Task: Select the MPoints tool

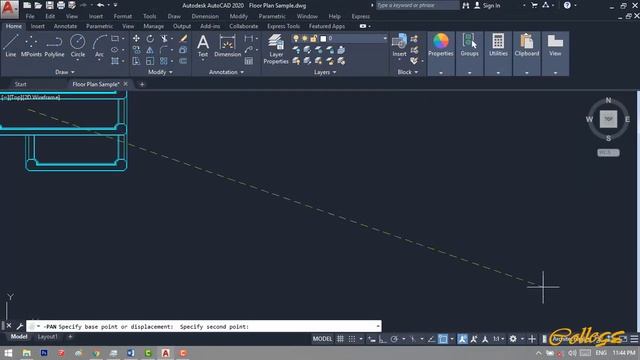Action: (x=31, y=46)
